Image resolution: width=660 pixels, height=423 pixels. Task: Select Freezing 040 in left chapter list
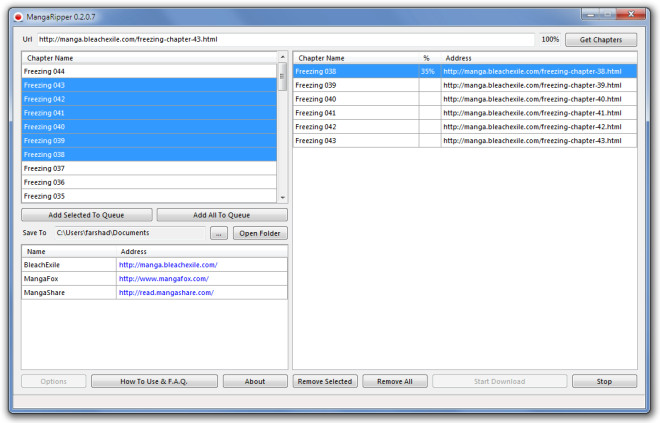[149, 127]
